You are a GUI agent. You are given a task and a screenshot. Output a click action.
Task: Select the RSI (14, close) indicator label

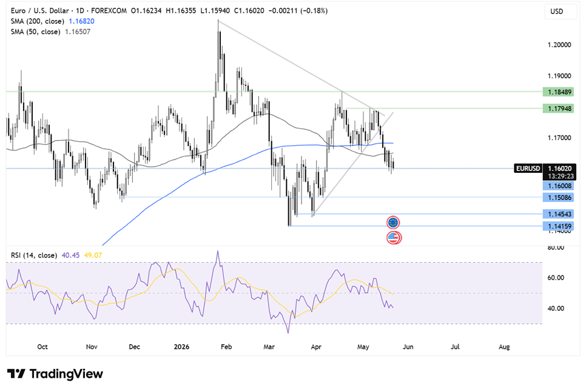pos(34,255)
